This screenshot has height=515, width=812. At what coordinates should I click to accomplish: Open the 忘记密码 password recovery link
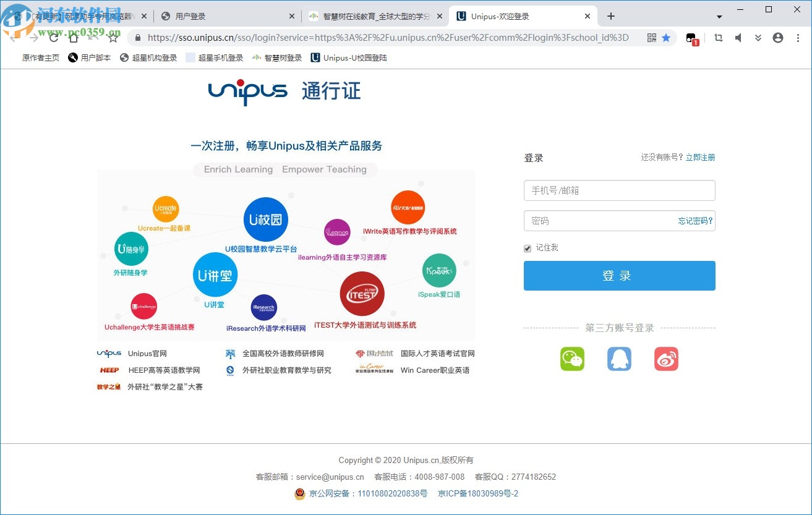pyautogui.click(x=694, y=221)
